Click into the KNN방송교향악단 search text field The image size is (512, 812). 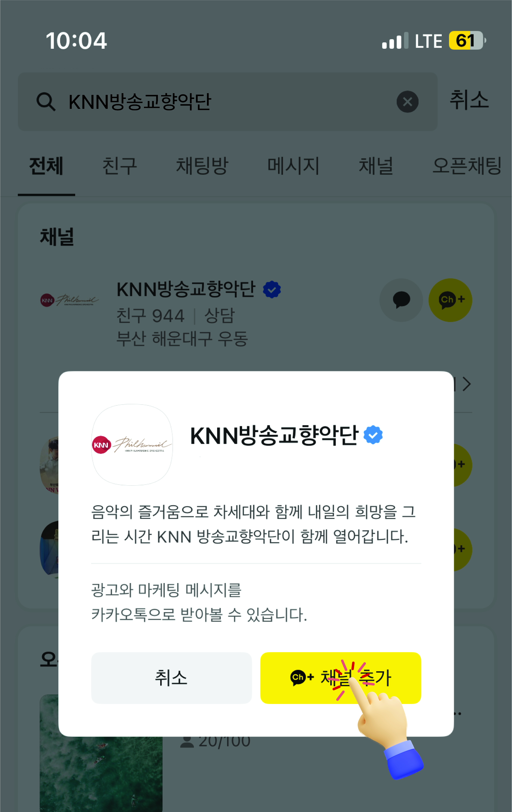tap(228, 102)
